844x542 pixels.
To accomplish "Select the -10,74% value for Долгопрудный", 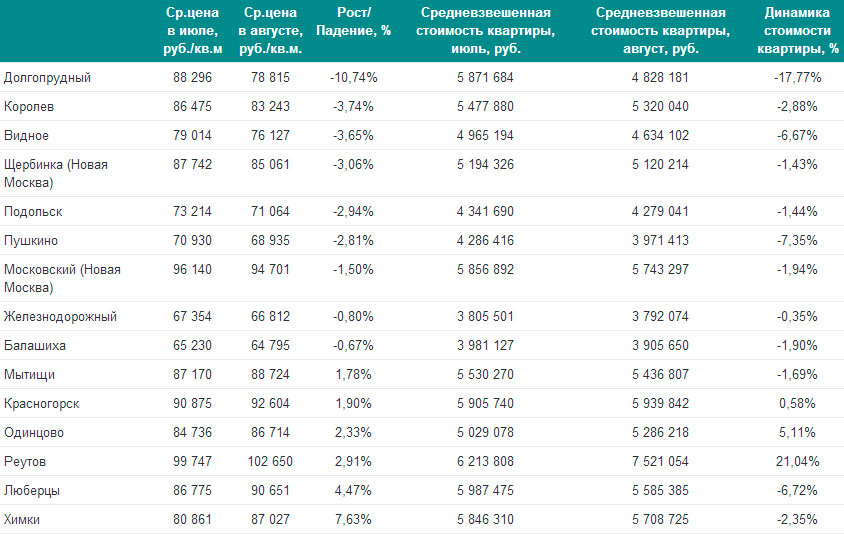I will [354, 78].
